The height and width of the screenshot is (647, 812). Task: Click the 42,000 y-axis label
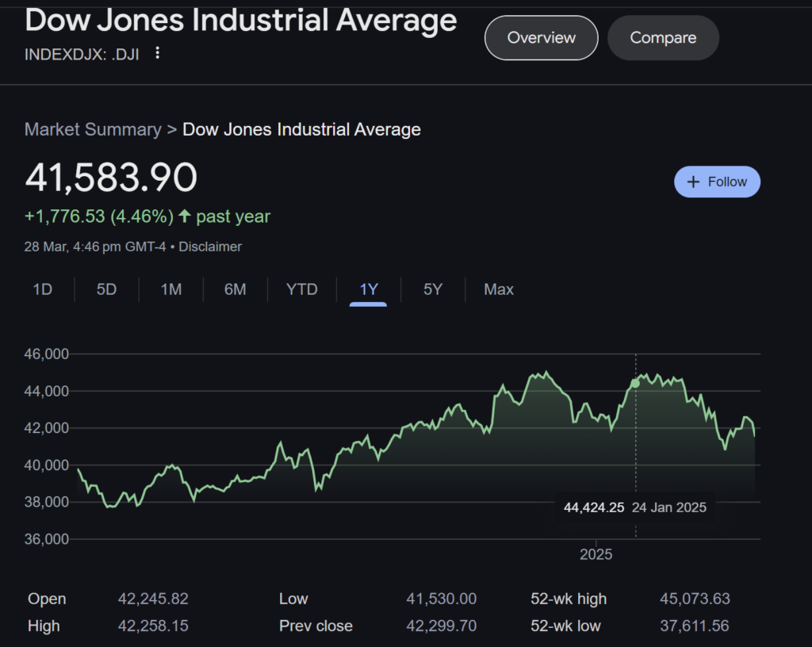[x=47, y=428]
